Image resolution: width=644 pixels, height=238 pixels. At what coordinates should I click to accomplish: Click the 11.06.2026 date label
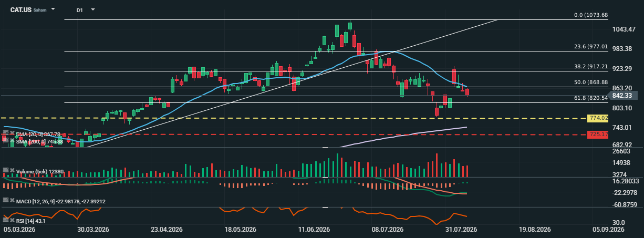[x=314, y=230]
